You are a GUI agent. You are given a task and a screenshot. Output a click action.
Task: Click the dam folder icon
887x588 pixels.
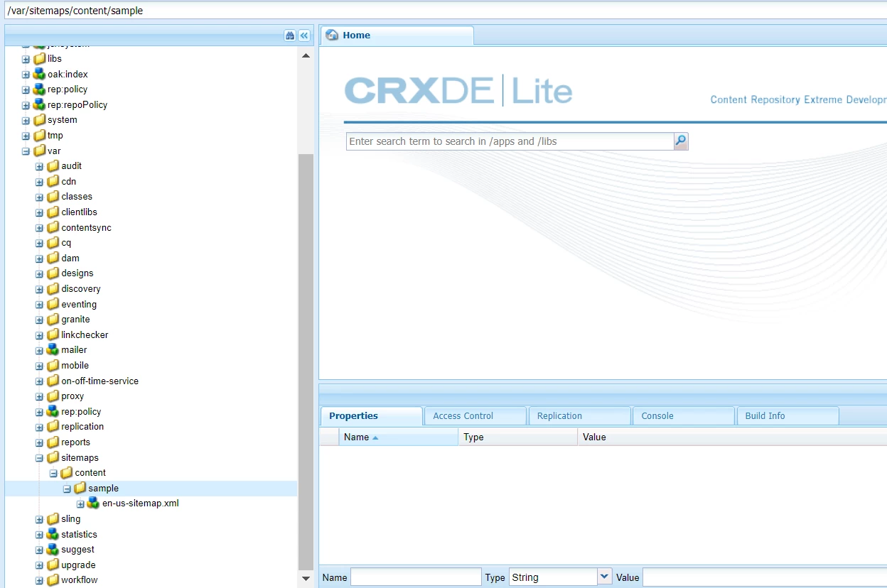[53, 258]
